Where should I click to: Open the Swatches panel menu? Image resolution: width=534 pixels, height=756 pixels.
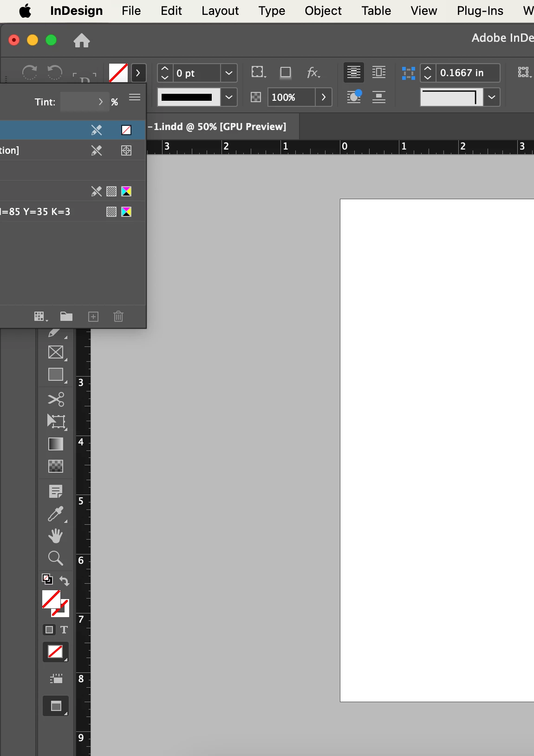click(x=135, y=97)
